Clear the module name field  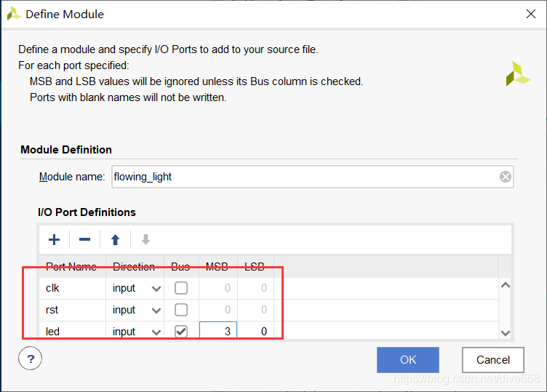click(x=505, y=177)
